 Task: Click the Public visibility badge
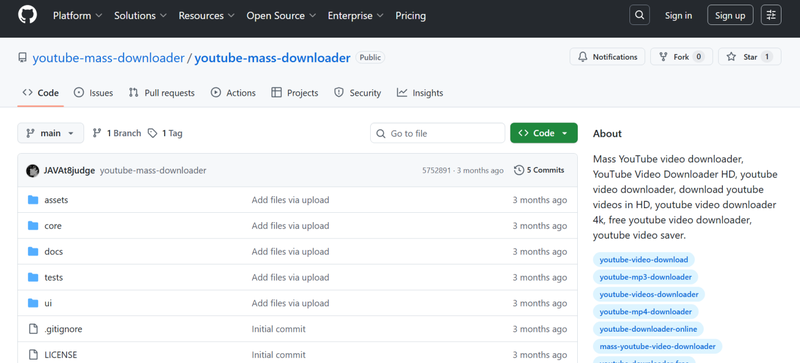tap(370, 58)
